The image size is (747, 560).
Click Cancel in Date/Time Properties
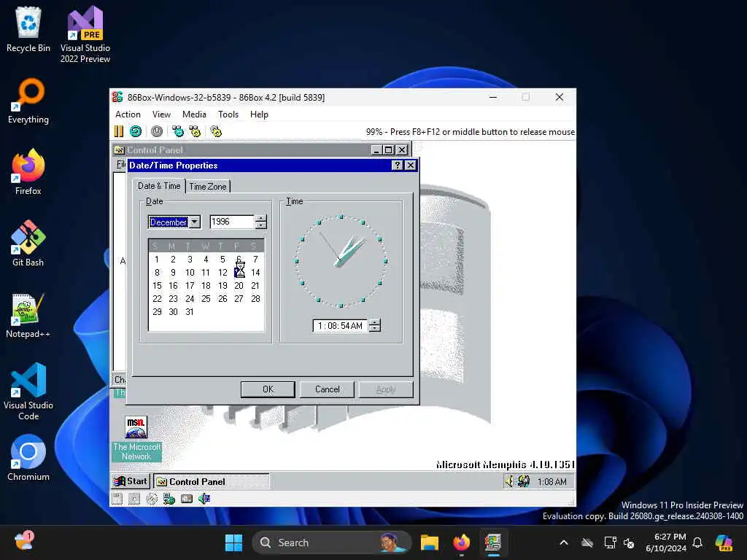[x=328, y=389]
